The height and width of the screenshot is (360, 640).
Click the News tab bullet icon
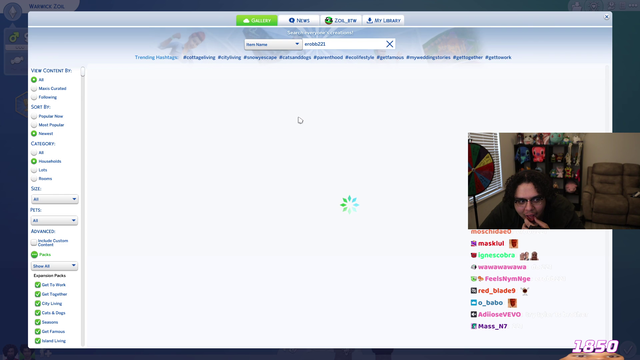pyautogui.click(x=291, y=20)
